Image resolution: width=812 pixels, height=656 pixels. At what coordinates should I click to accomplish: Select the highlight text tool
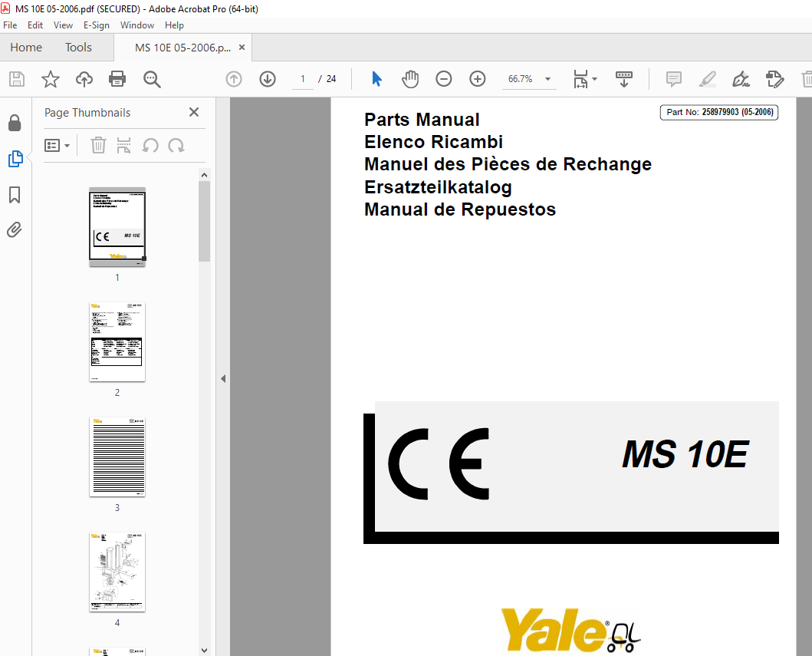tap(708, 79)
